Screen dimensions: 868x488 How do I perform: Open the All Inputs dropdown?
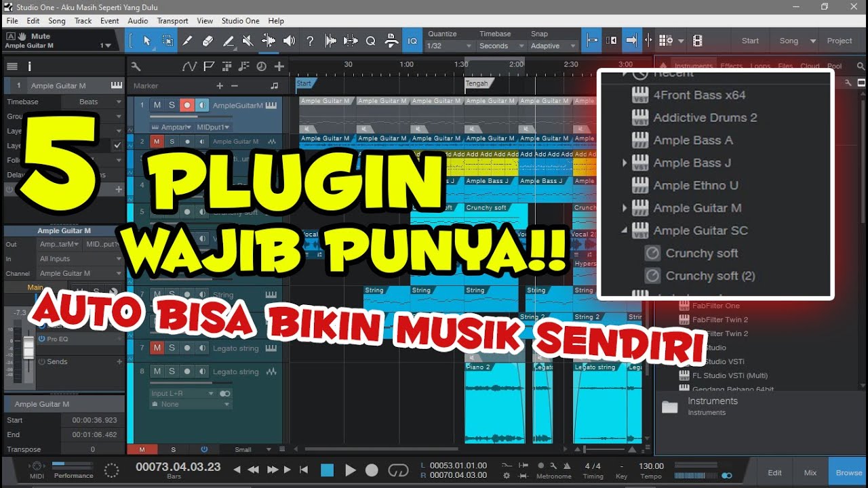81,259
